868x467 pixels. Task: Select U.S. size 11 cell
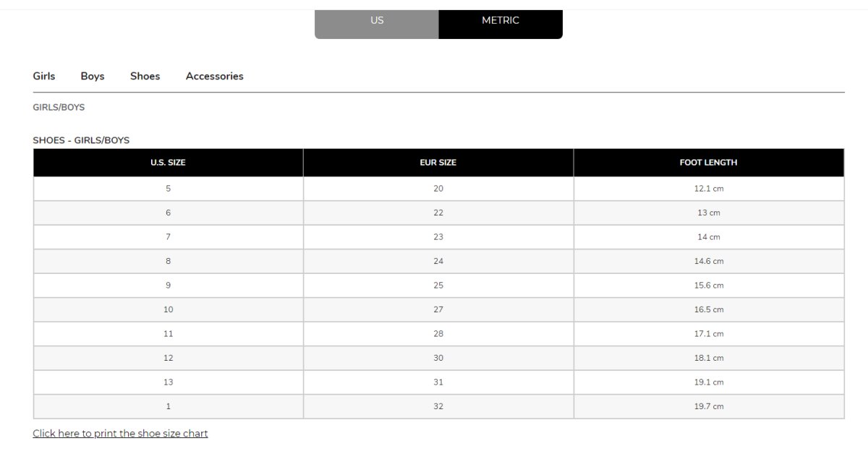coord(168,334)
